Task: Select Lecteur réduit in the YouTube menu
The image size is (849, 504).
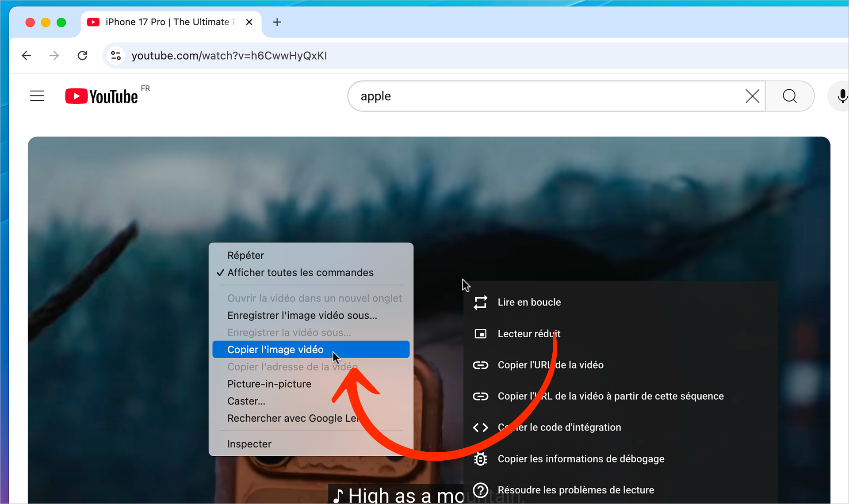Action: (529, 334)
